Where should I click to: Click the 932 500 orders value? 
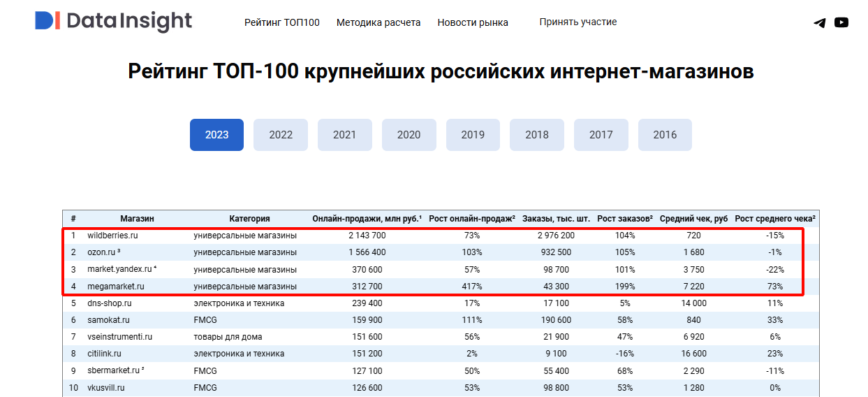(556, 252)
